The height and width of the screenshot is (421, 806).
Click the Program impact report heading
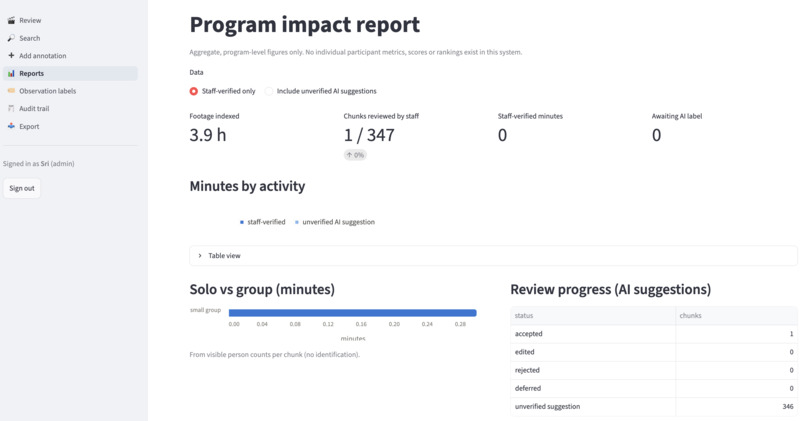point(305,25)
